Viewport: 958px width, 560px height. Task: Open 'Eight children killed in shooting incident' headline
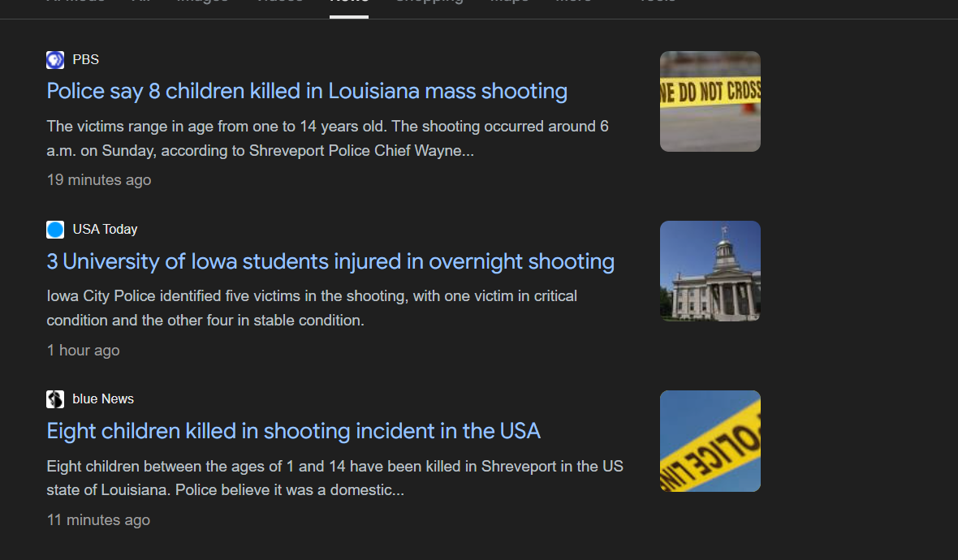pos(293,431)
